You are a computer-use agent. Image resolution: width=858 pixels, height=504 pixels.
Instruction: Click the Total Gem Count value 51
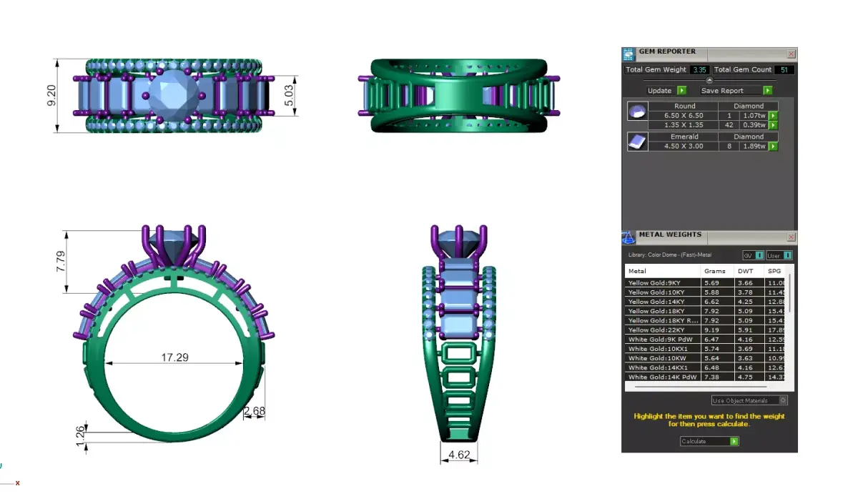tap(784, 69)
